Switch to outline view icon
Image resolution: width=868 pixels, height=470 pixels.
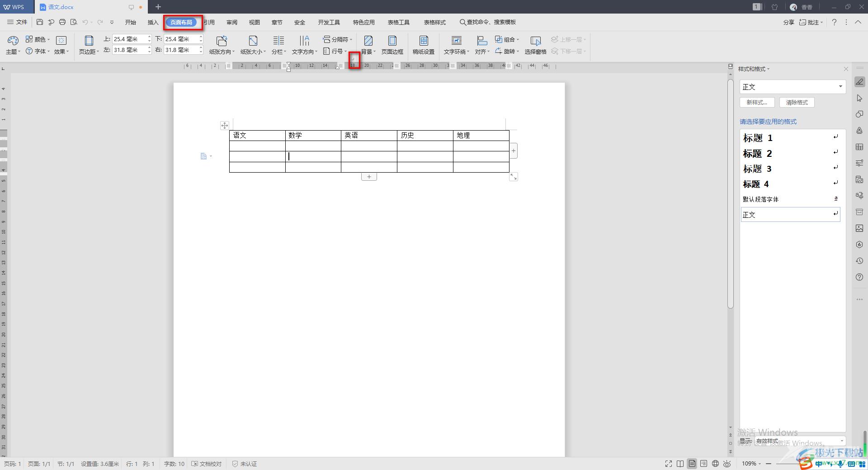[x=703, y=464]
